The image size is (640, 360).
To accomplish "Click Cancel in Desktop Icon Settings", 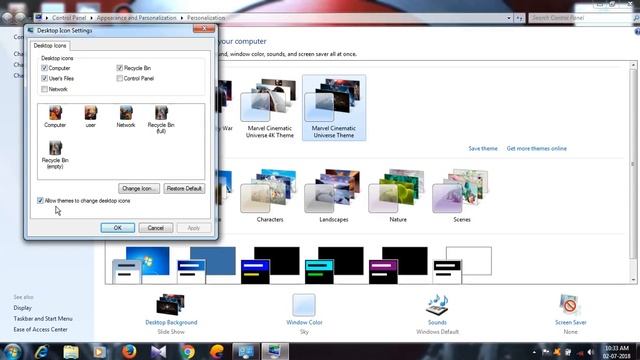I will click(156, 228).
